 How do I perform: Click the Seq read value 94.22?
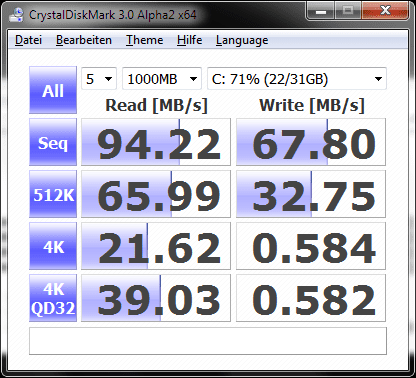coord(156,142)
